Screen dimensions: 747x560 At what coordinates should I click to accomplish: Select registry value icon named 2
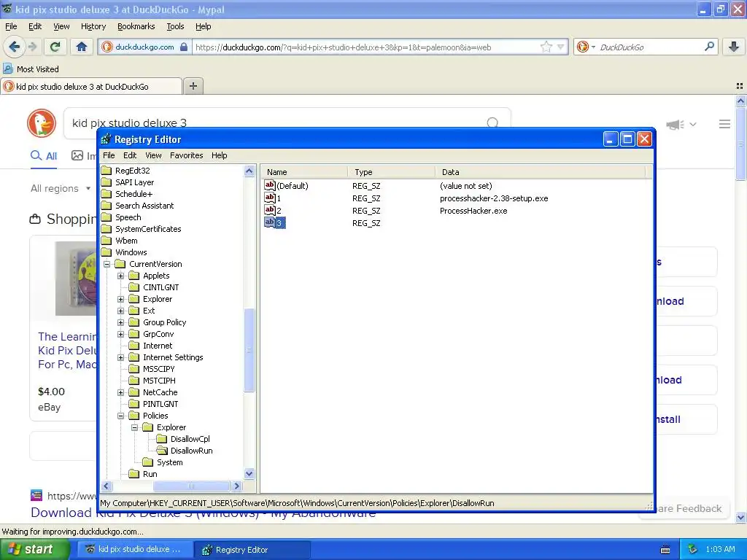[x=270, y=210]
